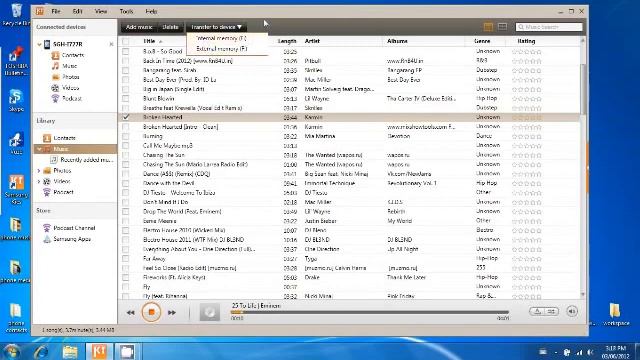Check the Best Day Ever song
Screen dimensions: 640x360
[x=126, y=80]
